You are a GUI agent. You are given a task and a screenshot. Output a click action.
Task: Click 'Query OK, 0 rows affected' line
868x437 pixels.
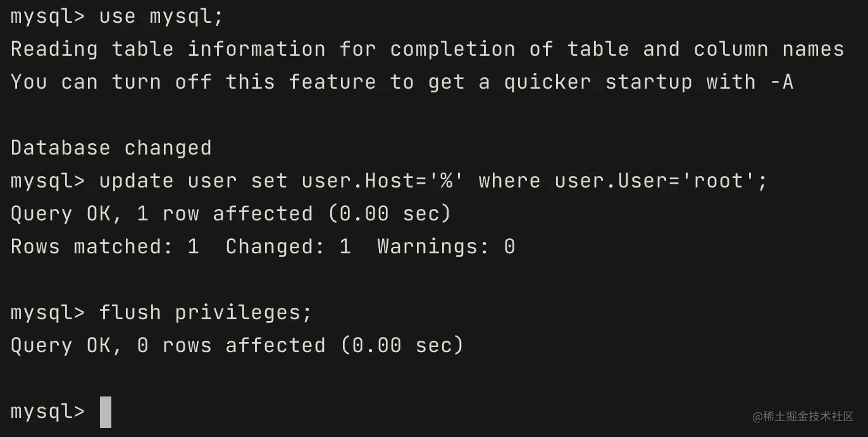(237, 346)
